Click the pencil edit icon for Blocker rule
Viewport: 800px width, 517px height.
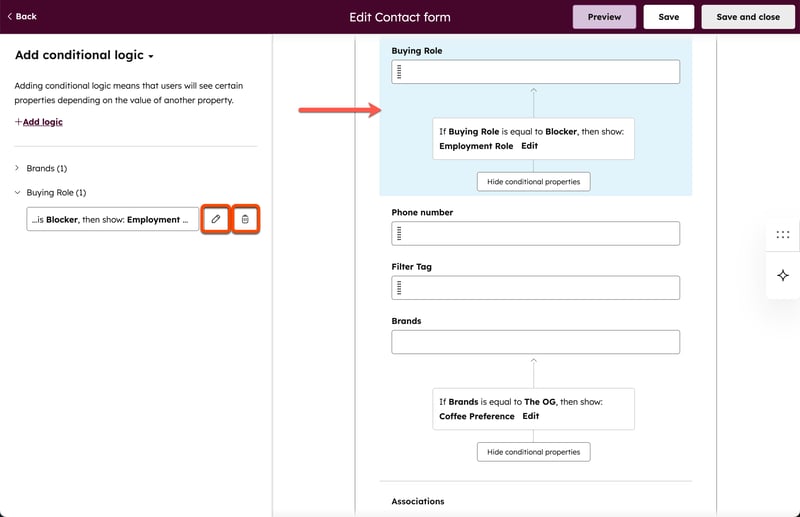tap(216, 219)
